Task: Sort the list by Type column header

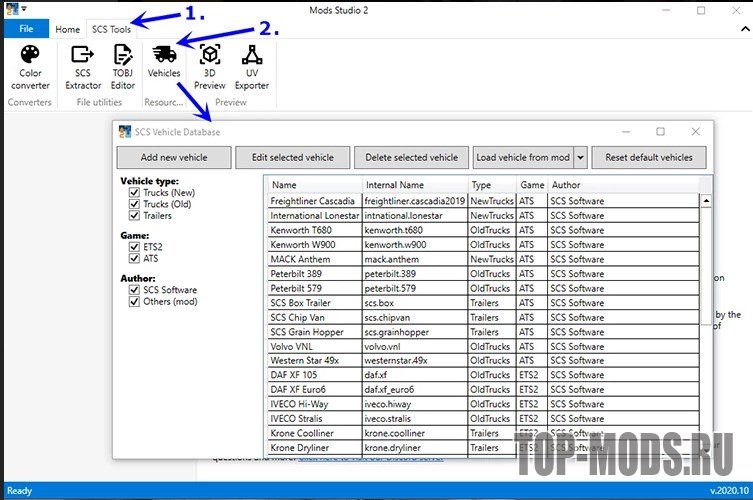Action: 491,185
